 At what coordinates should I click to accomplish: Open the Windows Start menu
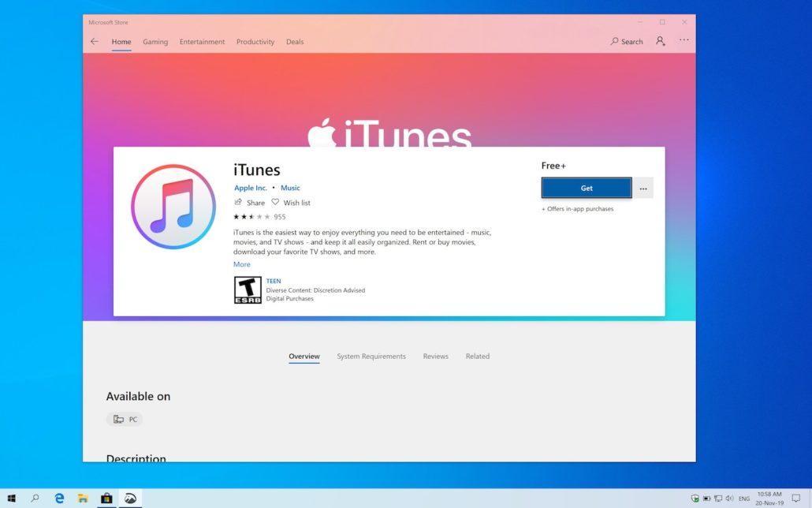tap(11, 499)
